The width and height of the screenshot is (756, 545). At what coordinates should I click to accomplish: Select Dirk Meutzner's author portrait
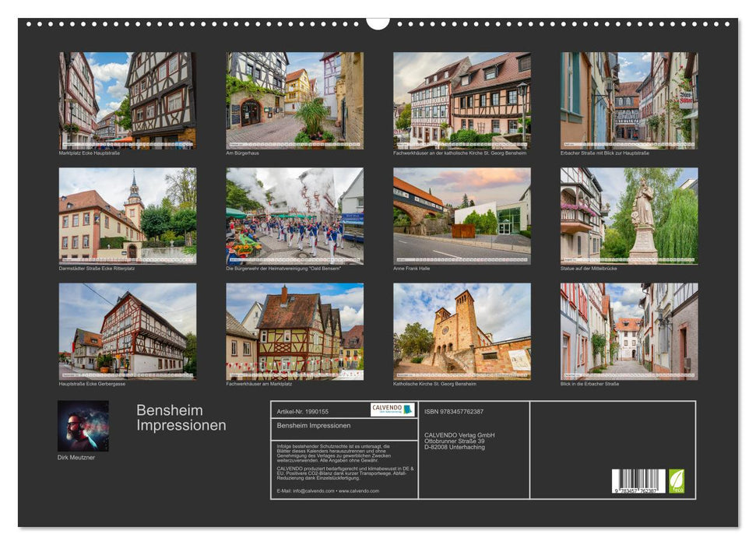click(x=82, y=427)
